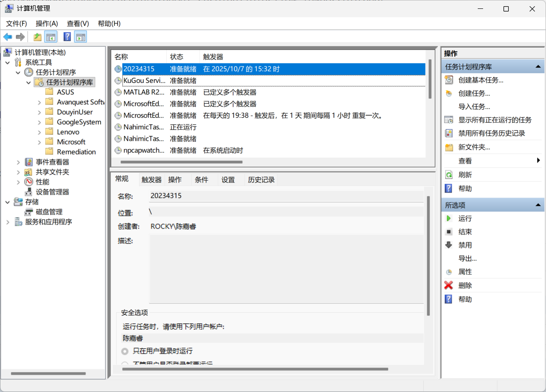
Task: Click the Disable (禁用) down-arrow icon
Action: (449, 245)
